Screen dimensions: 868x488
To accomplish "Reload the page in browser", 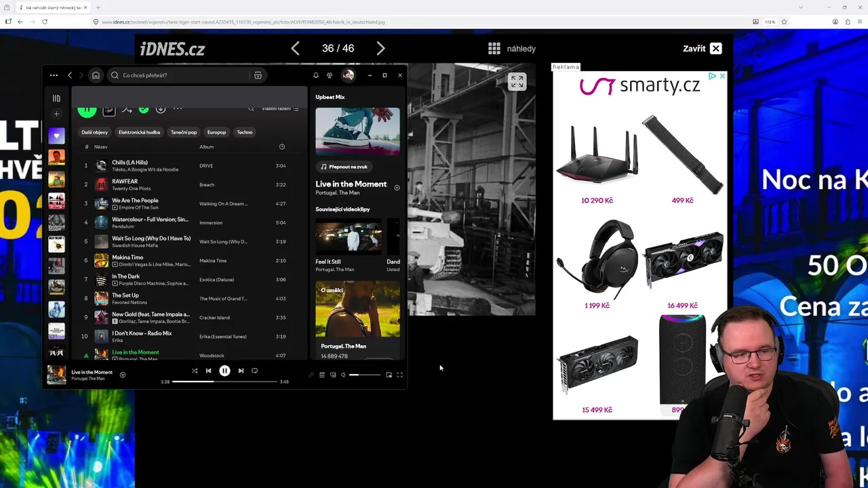I will [45, 22].
